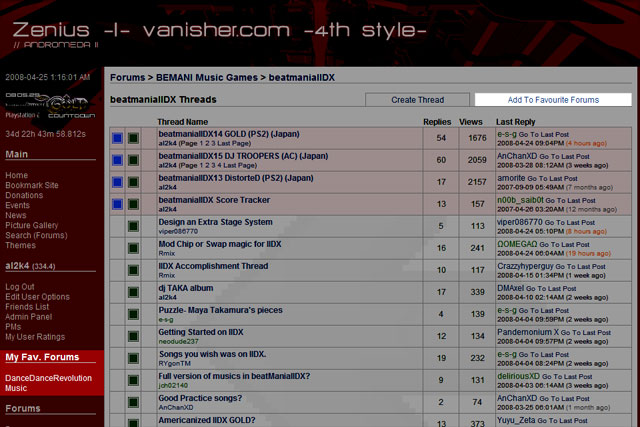Go To Last Post by n00b_saib0t
The height and width of the screenshot is (427, 640).
tap(571, 201)
